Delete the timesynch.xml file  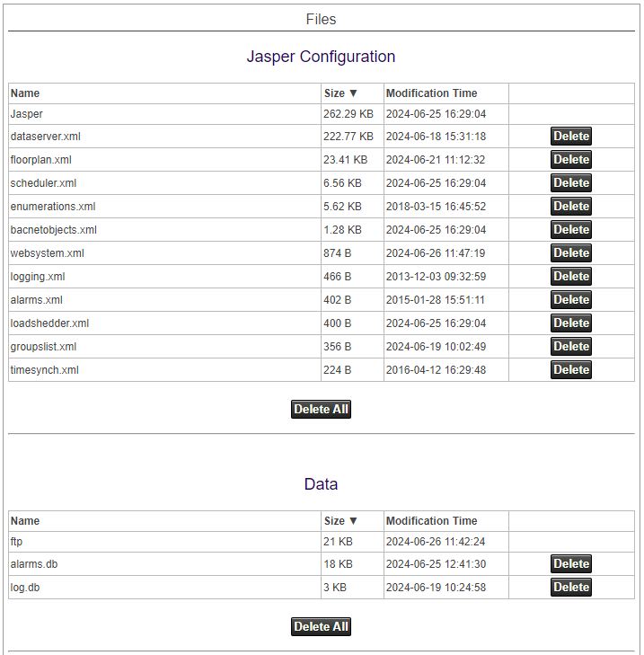[x=570, y=370]
